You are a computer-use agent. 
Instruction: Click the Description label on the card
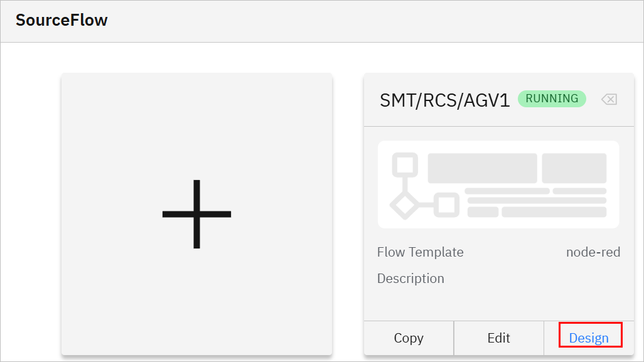click(411, 279)
